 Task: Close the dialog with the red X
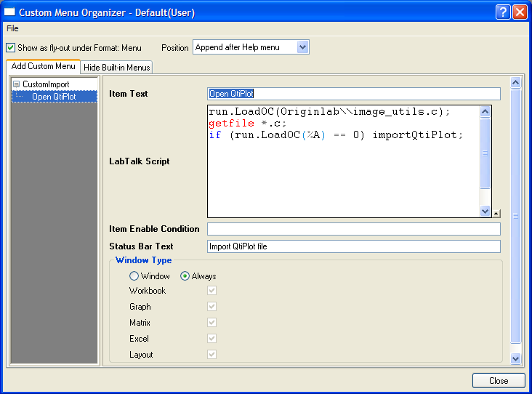coord(519,12)
